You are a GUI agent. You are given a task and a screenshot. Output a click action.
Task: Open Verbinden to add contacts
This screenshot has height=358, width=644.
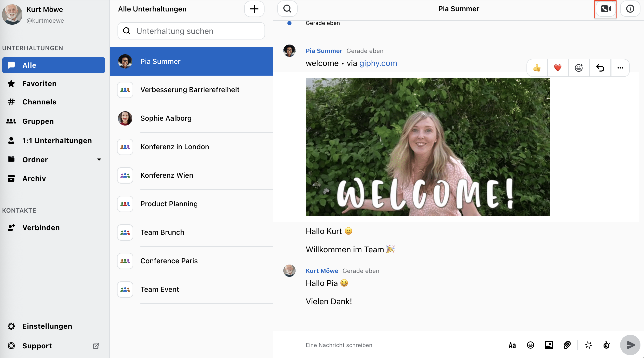pyautogui.click(x=53, y=228)
